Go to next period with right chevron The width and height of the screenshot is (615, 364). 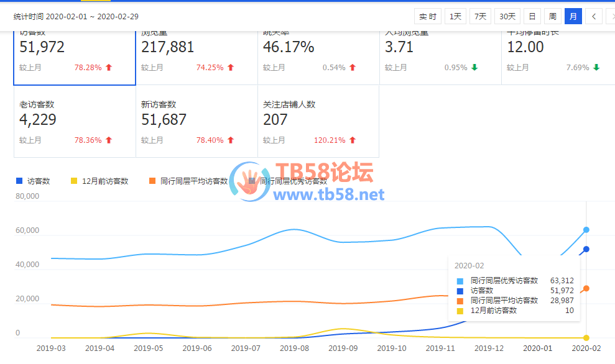click(x=611, y=17)
